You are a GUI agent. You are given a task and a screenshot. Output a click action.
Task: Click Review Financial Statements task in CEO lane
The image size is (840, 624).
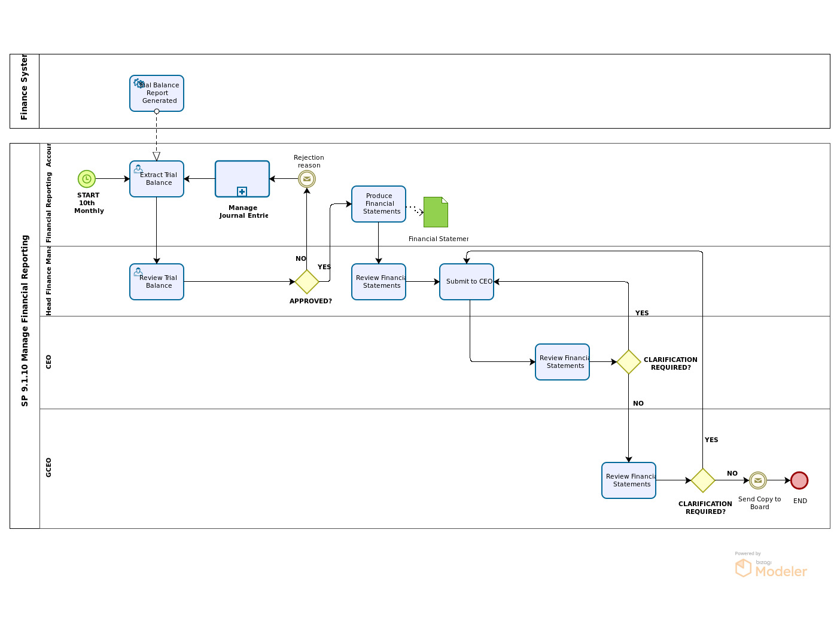pos(562,362)
